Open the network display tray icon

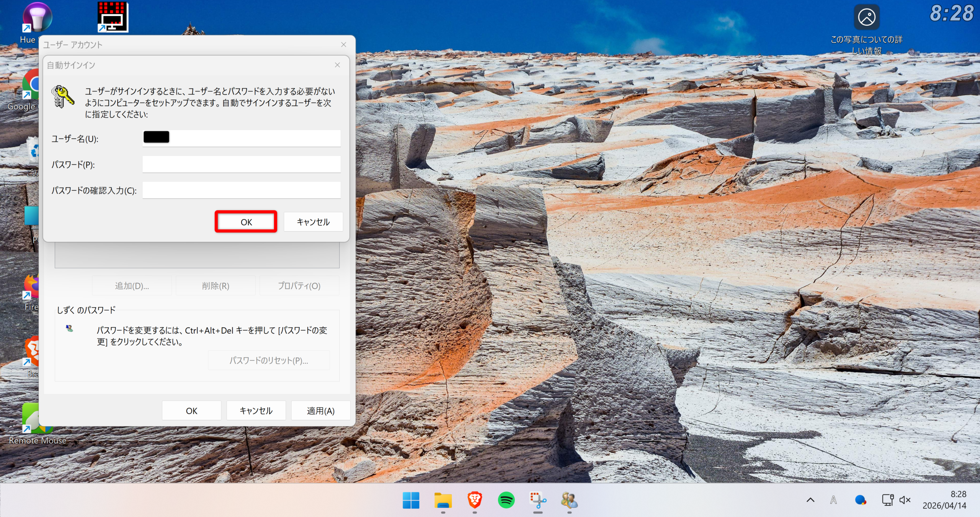(887, 500)
